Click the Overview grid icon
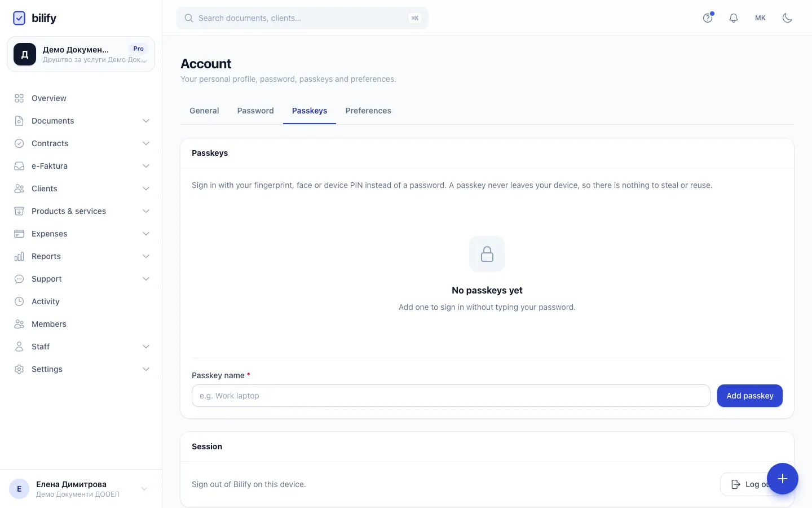The width and height of the screenshot is (812, 508). click(19, 98)
